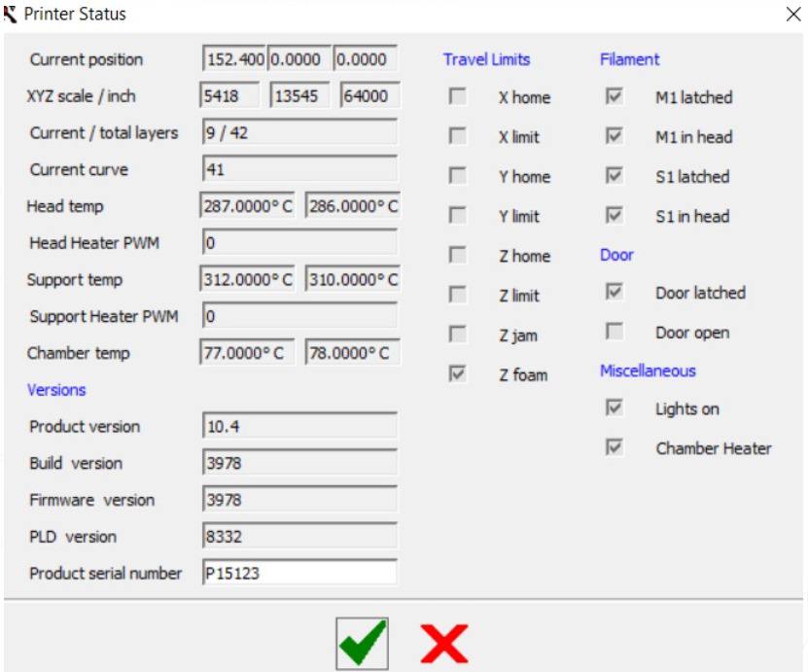This screenshot has width=808, height=672.
Task: Click the Current / total layers field
Action: (x=299, y=132)
